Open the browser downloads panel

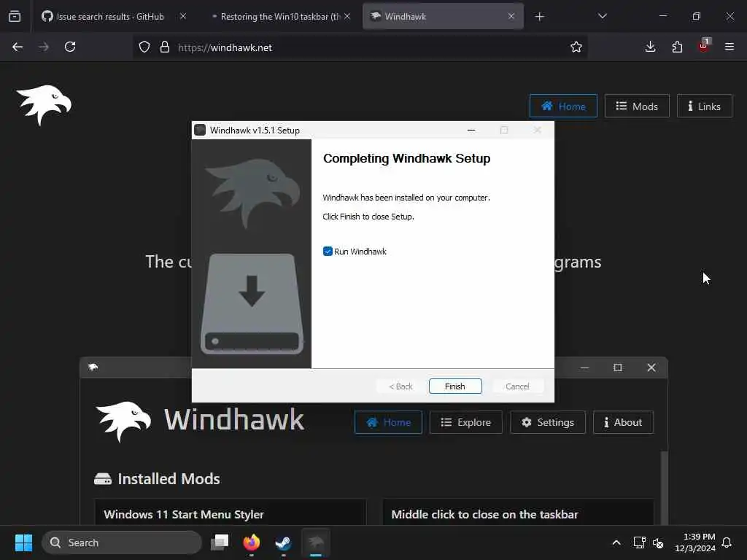pyautogui.click(x=650, y=47)
